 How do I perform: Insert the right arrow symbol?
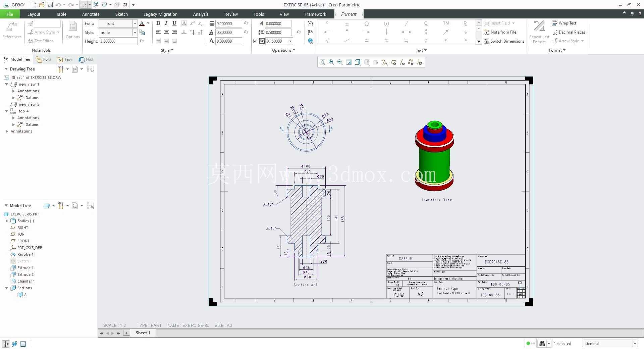click(x=367, y=32)
